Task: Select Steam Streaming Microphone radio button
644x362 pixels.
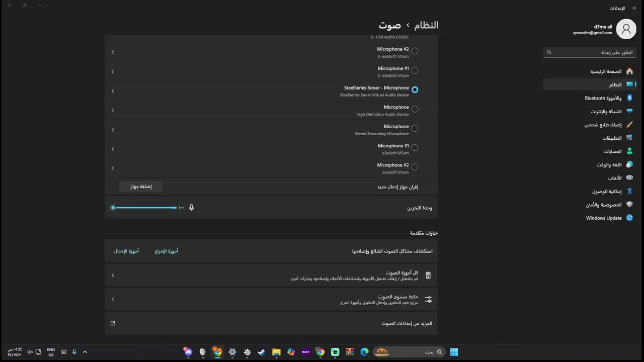Action: tap(415, 128)
